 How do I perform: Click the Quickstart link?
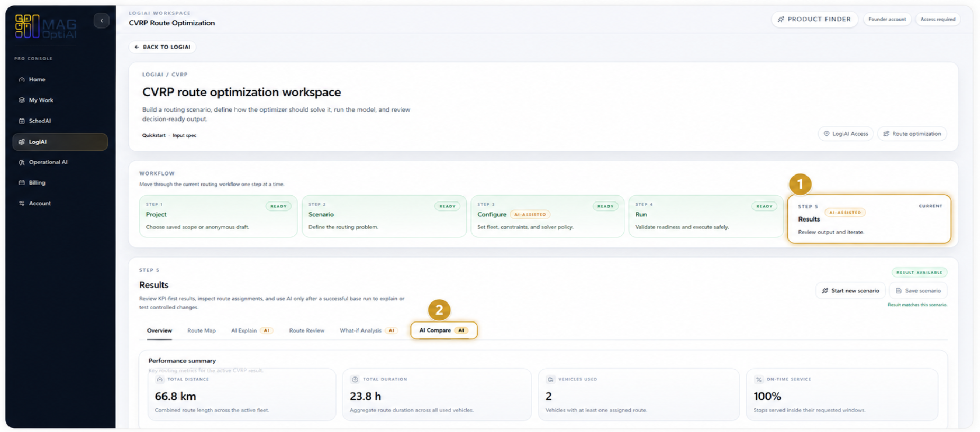(153, 135)
